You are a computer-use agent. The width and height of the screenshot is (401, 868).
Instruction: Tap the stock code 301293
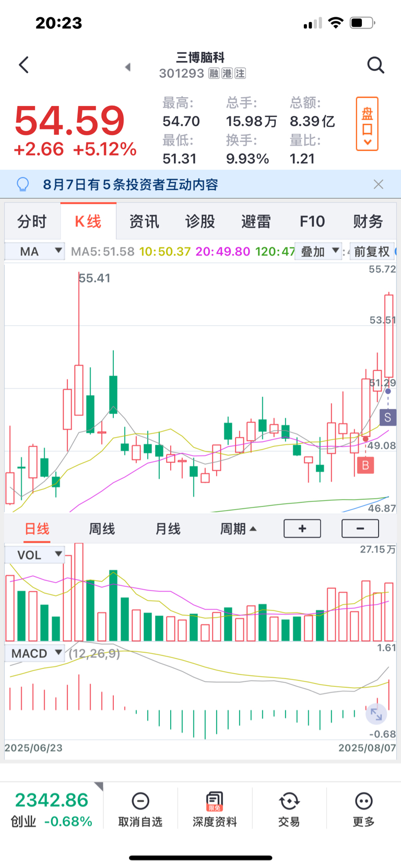[181, 73]
